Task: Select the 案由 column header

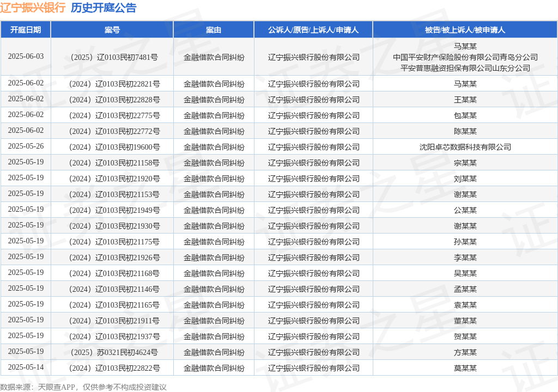Action: [x=214, y=30]
